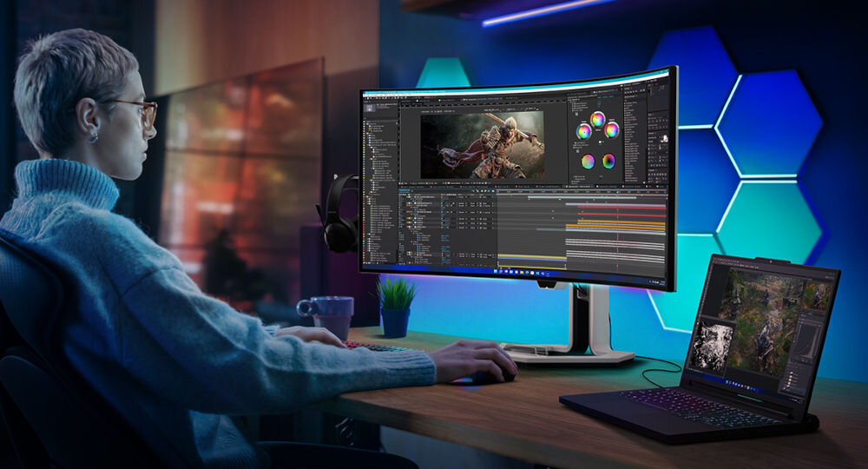Select the upper red layer bar in timeline
Viewport: 868px width, 469px height.
(x=622, y=207)
